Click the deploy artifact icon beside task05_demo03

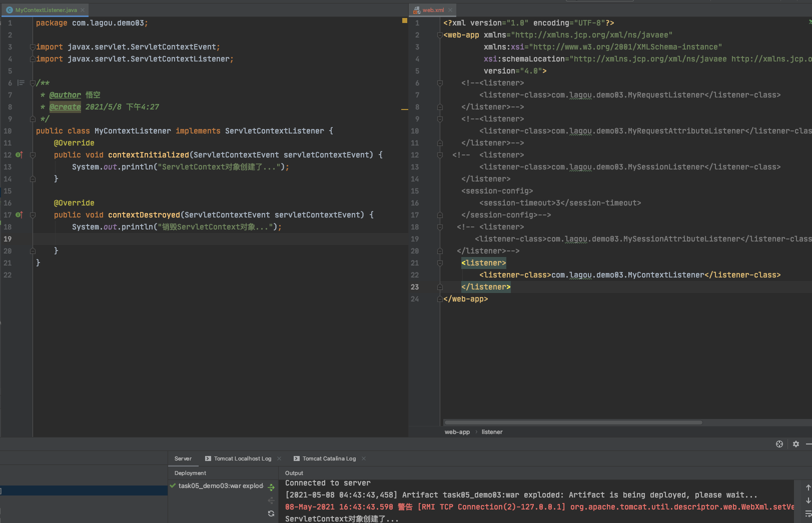click(x=271, y=487)
